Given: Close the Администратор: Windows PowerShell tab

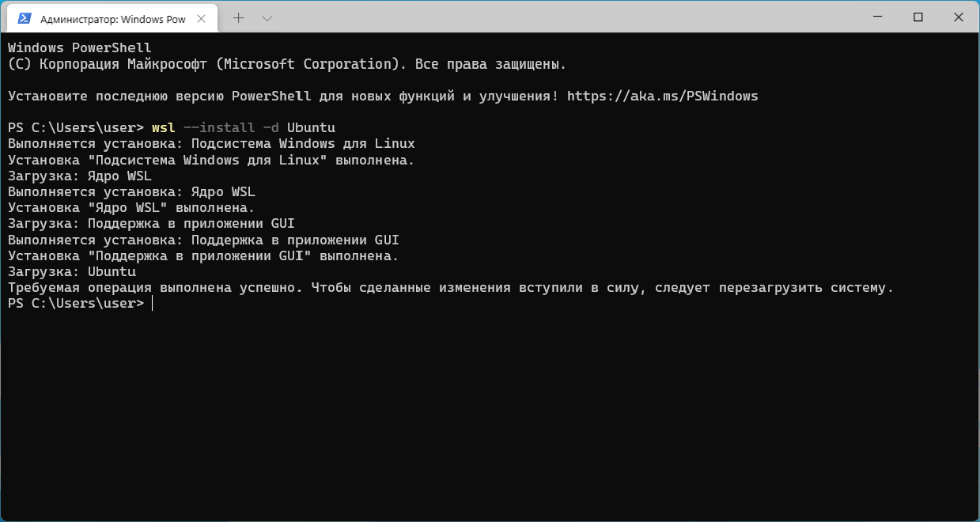Looking at the screenshot, I should [x=204, y=18].
